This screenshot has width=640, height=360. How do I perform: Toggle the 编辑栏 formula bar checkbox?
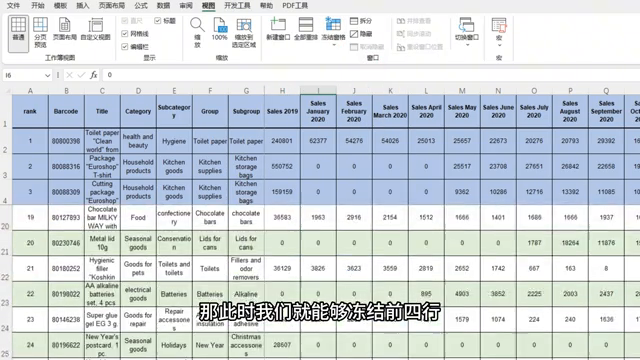pyautogui.click(x=125, y=47)
